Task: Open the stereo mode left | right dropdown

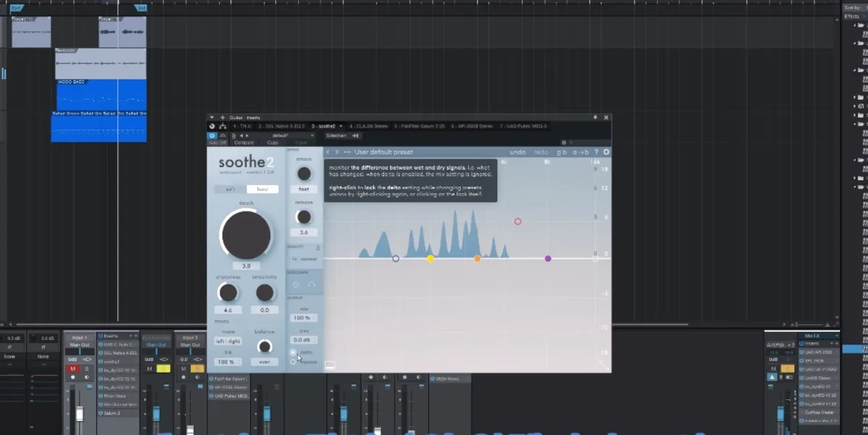Action: tap(228, 341)
